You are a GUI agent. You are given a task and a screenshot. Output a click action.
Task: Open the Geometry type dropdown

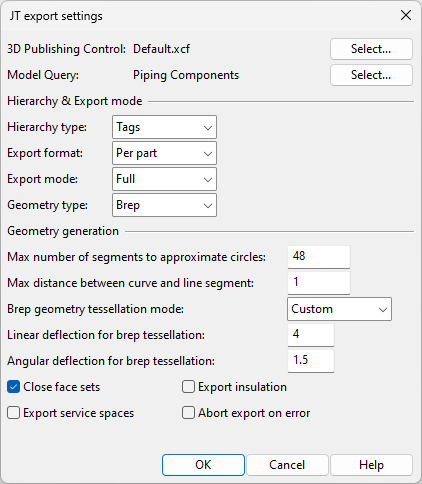[164, 205]
